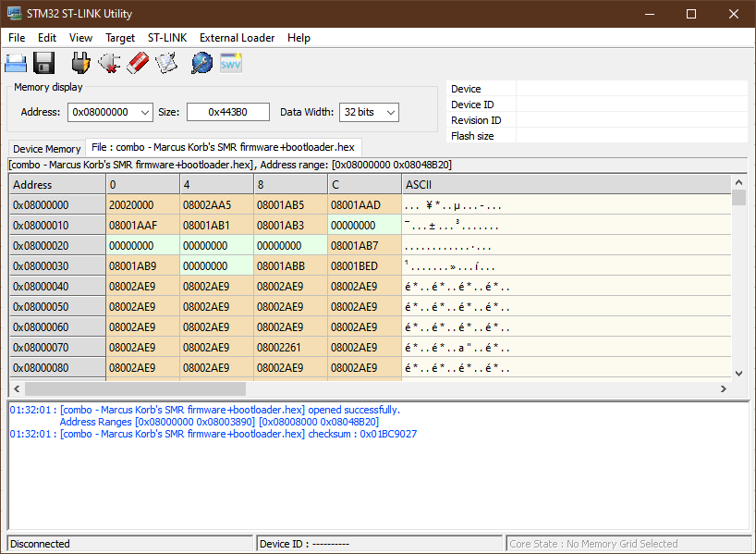Image resolution: width=756 pixels, height=554 pixels.
Task: Click the Open file toolbar icon
Action: pyautogui.click(x=16, y=63)
